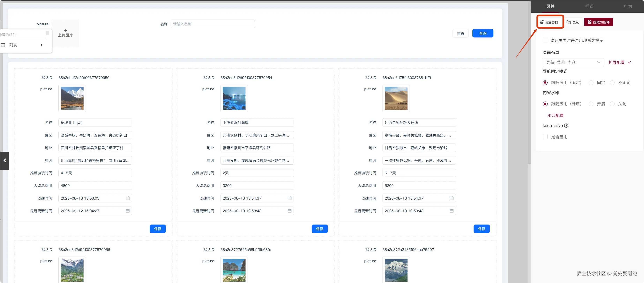The height and width of the screenshot is (283, 644).
Task: Open thumbnail of card 68a2e372a2135f964ab75207
Action: coord(396,270)
